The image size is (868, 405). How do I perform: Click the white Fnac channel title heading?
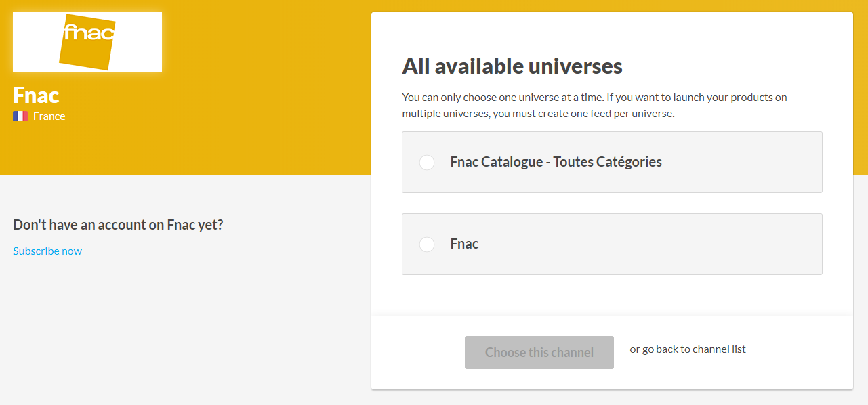click(36, 95)
